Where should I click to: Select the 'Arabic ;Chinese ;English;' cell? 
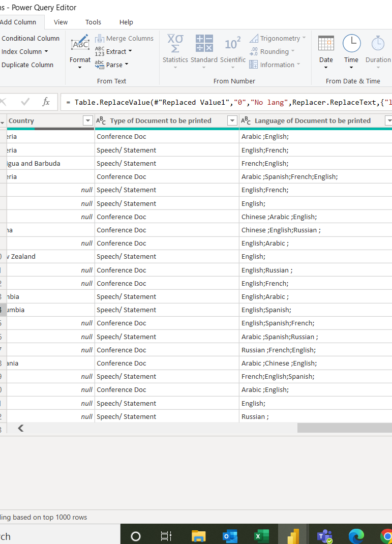(316, 363)
